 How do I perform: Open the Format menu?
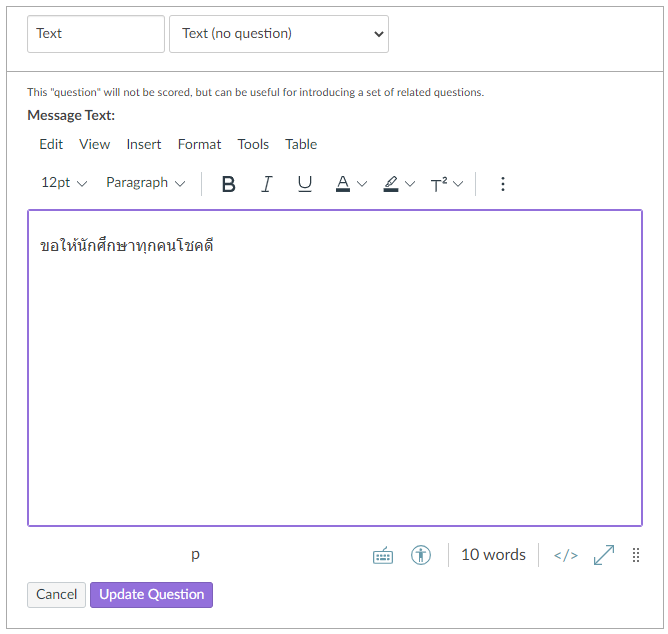tap(199, 144)
